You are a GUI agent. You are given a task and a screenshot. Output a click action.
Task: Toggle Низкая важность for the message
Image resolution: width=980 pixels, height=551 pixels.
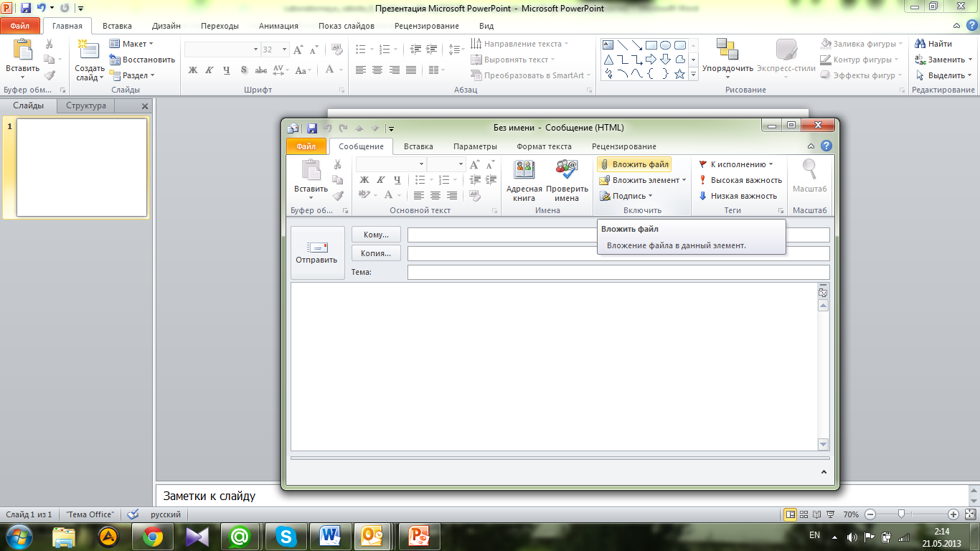coord(738,196)
